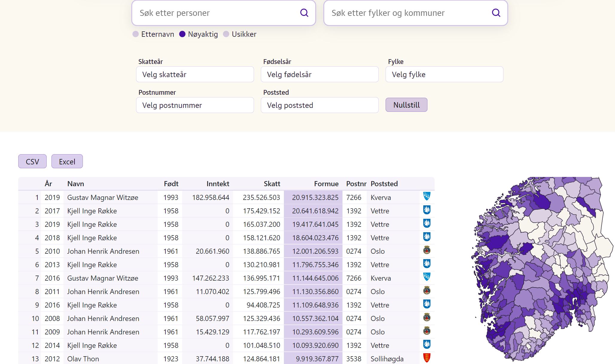Image resolution: width=615 pixels, height=364 pixels.
Task: Select the Nøyaktig radio option
Action: coord(182,34)
